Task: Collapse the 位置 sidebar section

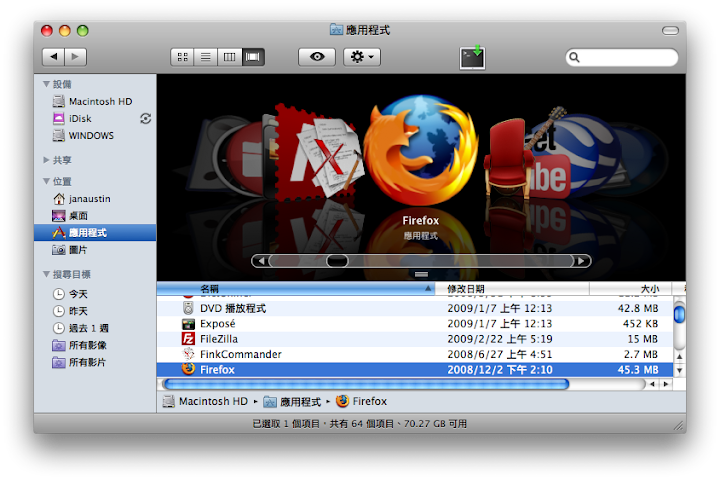Action: (46, 181)
